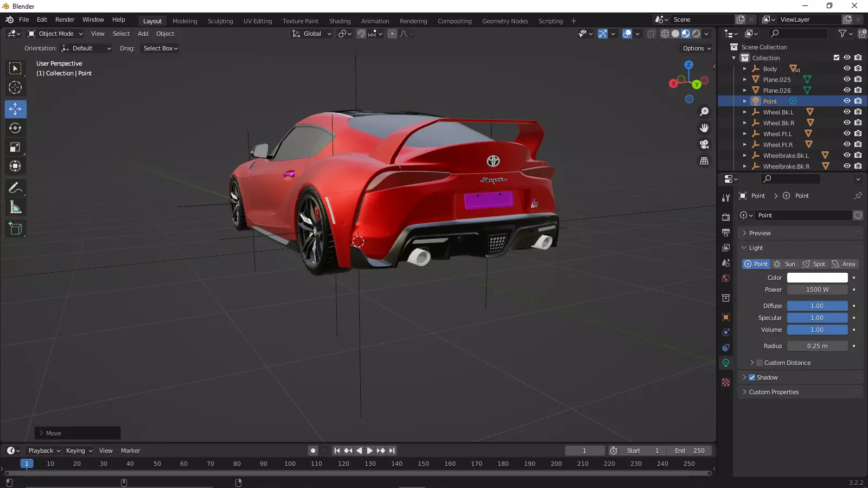Select the Measure tool

(15, 207)
